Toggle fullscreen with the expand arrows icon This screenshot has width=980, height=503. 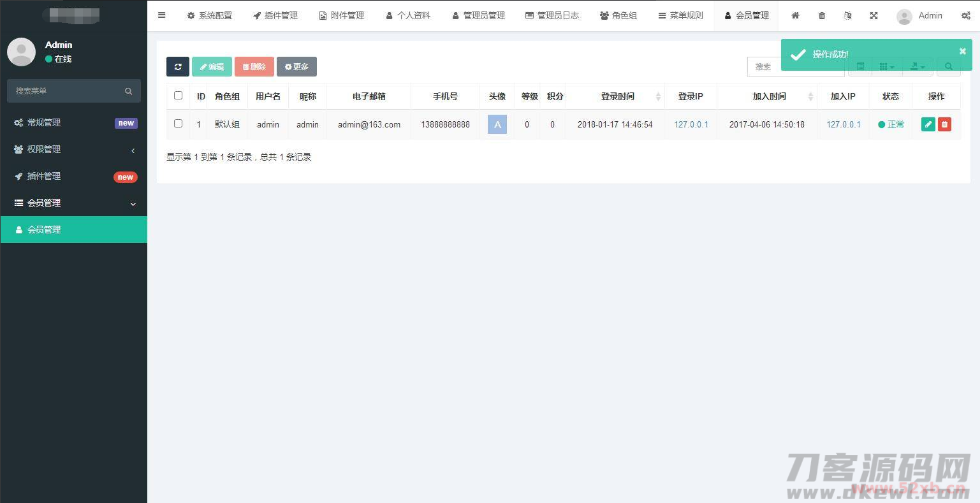[874, 16]
